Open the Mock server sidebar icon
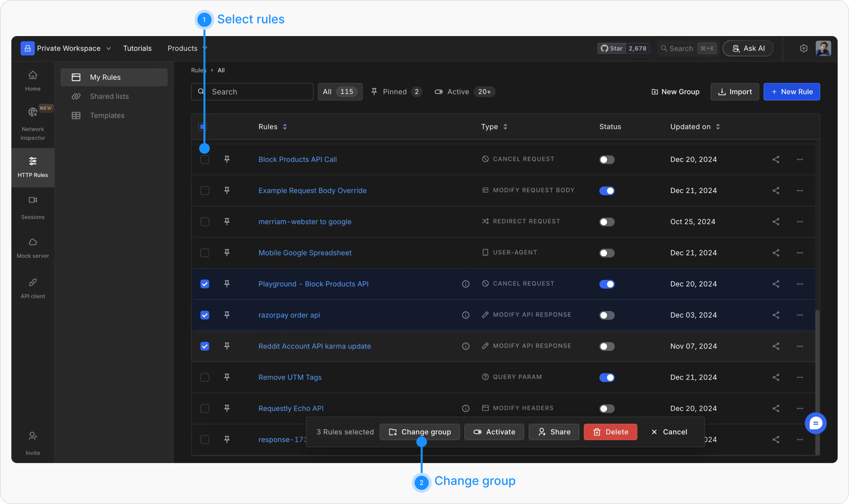Viewport: 849px width, 504px height. (33, 242)
